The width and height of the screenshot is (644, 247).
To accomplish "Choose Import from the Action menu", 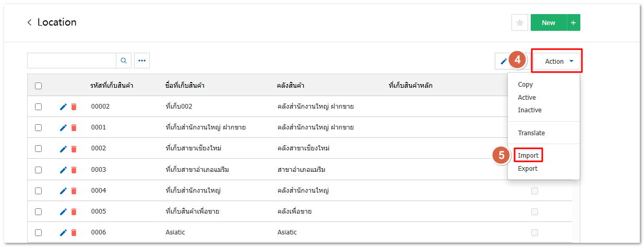I will click(528, 156).
